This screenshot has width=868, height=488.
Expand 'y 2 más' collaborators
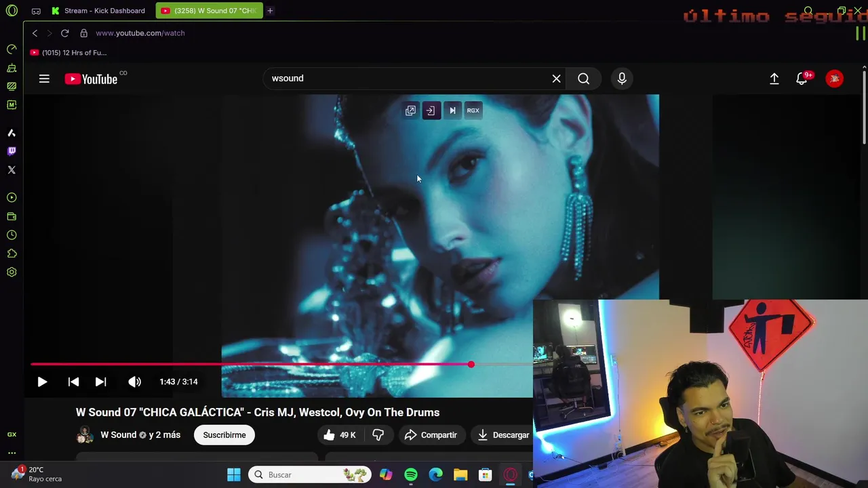[x=165, y=435]
